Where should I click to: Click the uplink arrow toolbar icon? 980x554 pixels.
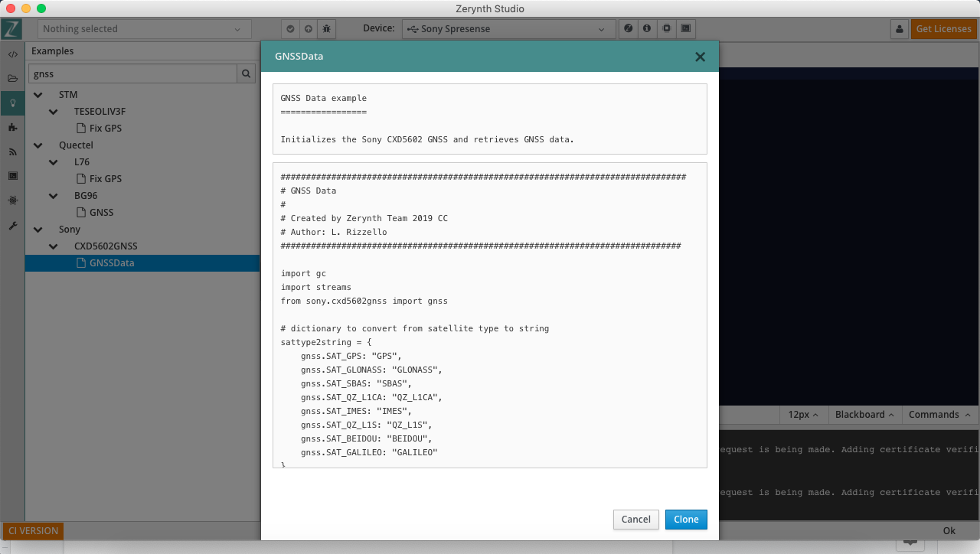tap(309, 29)
